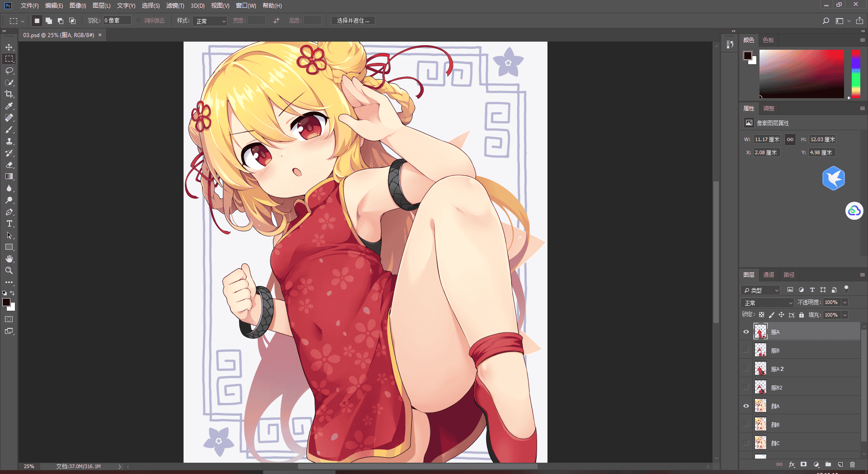Screen dimensions: 868x474
Task: Open the search icon in options bar
Action: click(826, 21)
